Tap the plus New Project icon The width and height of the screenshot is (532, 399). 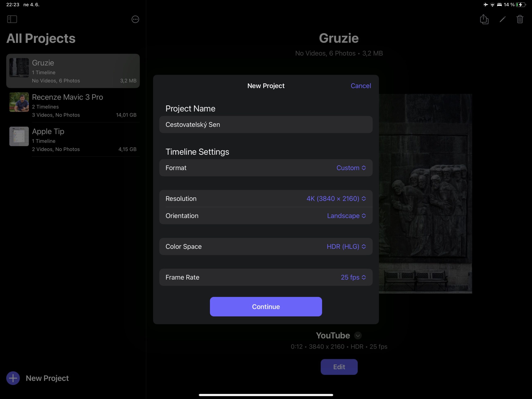[x=13, y=378]
